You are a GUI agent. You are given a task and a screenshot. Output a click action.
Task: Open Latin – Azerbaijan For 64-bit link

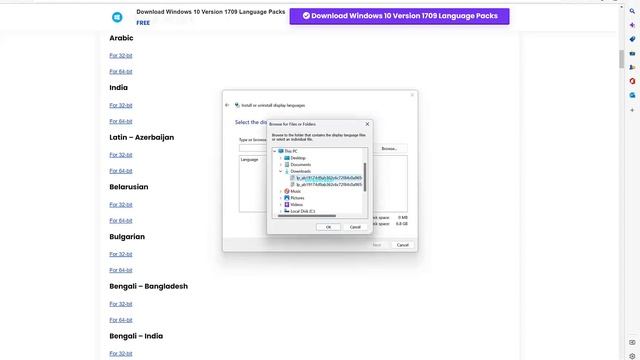[x=121, y=171]
